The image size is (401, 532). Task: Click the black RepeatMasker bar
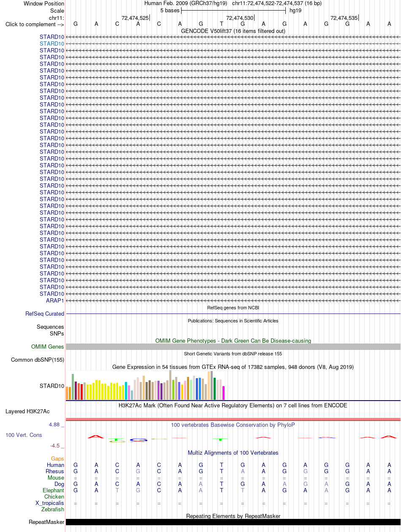tap(233, 522)
